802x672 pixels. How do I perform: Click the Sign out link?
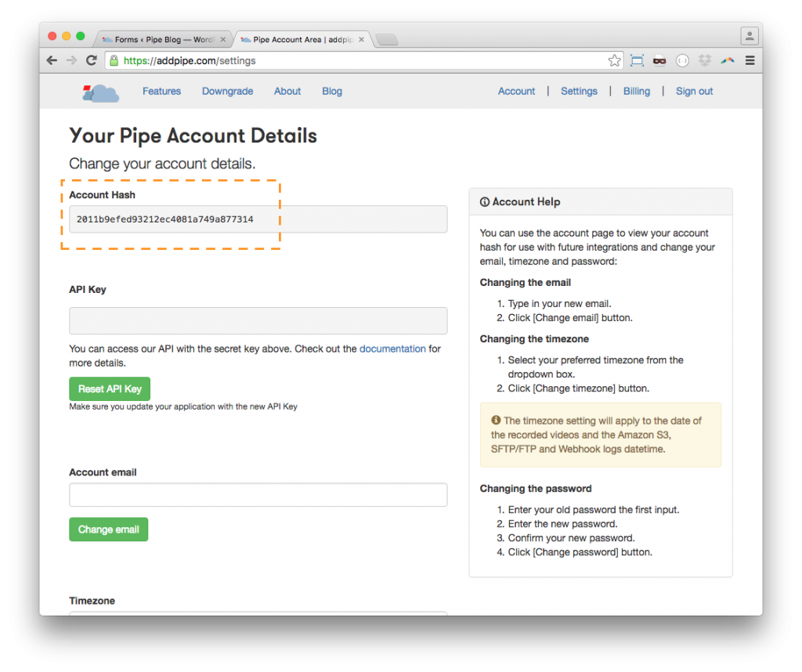pos(694,92)
